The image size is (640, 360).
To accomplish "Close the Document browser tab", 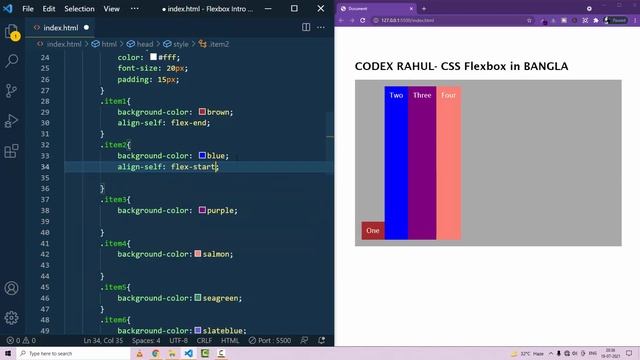I will (411, 9).
